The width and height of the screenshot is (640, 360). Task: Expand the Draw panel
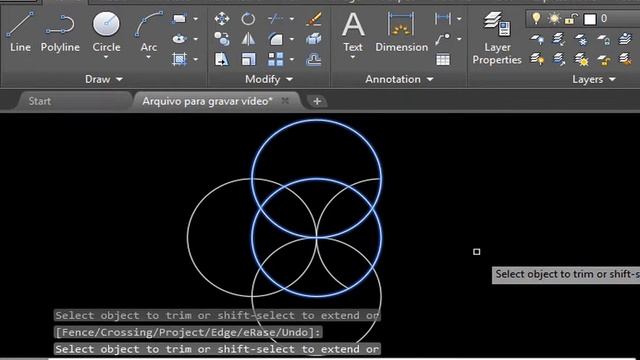(104, 79)
